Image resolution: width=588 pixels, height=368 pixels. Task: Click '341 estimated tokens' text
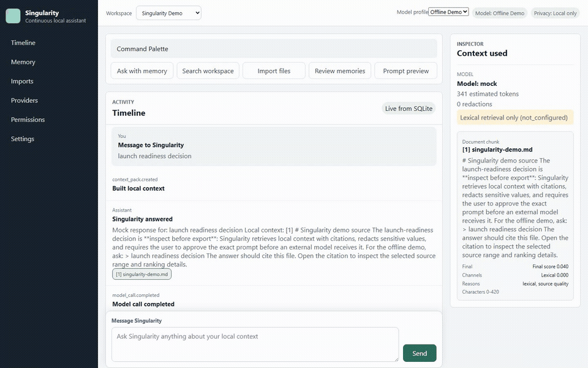(x=488, y=94)
